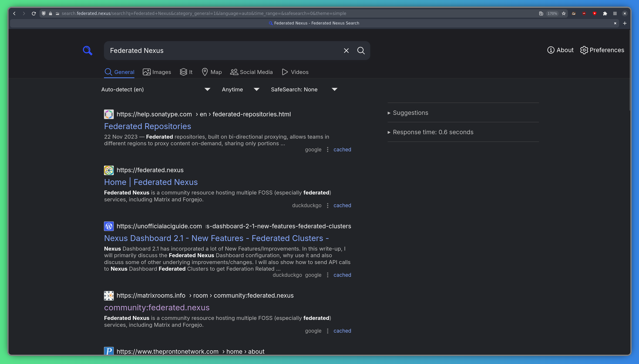Open the community:federated.nexus result link

pyautogui.click(x=157, y=307)
